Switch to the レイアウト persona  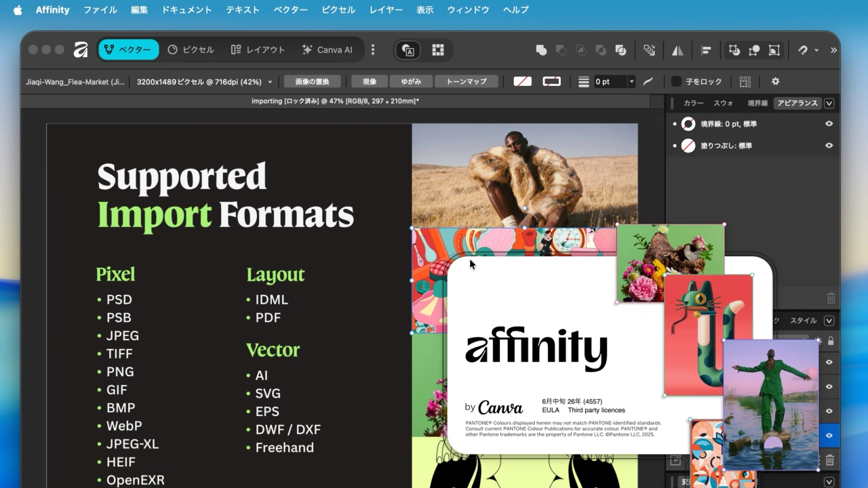click(x=258, y=49)
